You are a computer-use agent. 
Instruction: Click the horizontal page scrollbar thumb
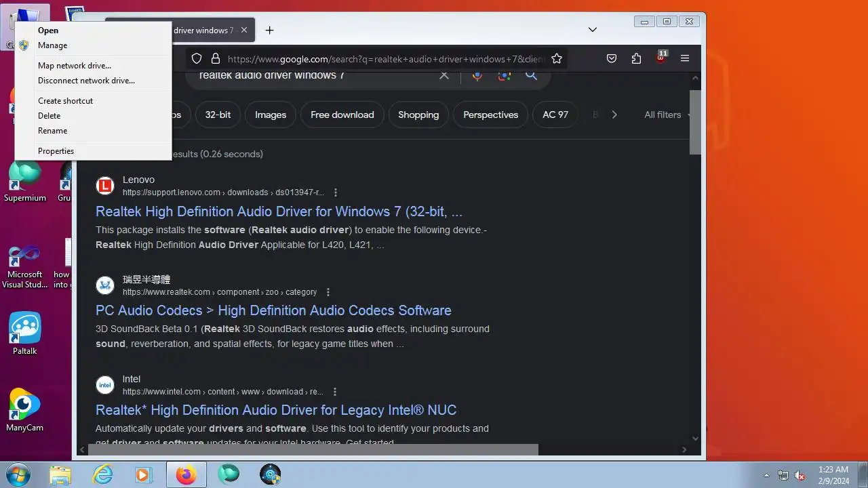click(314, 450)
